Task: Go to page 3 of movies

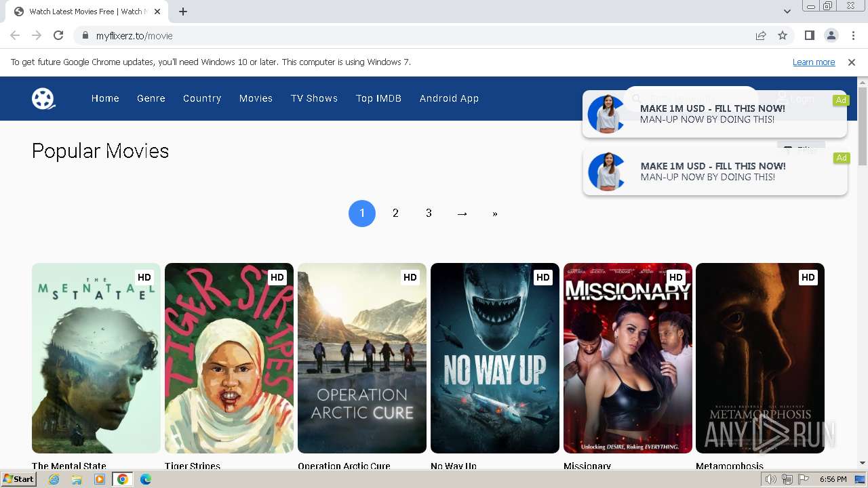Action: (429, 213)
